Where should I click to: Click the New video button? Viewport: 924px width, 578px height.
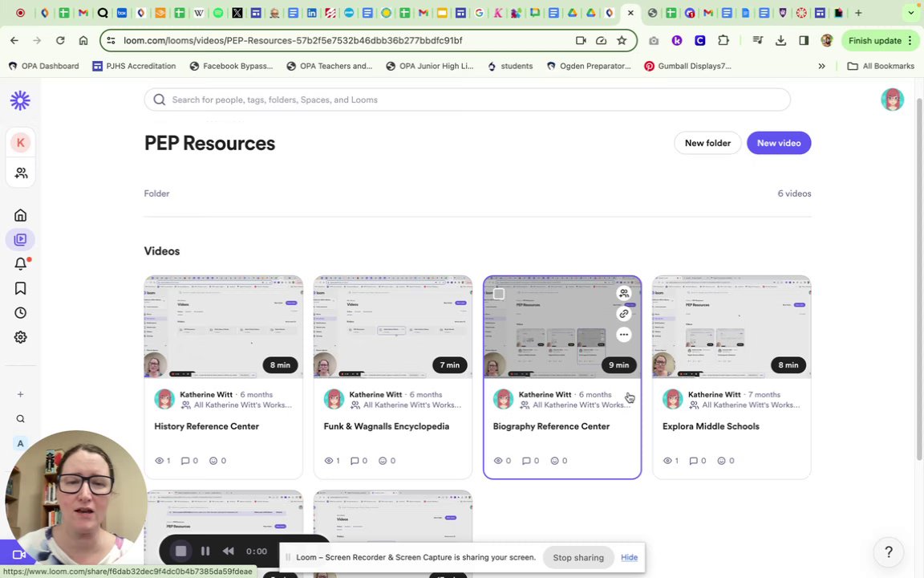tap(779, 143)
